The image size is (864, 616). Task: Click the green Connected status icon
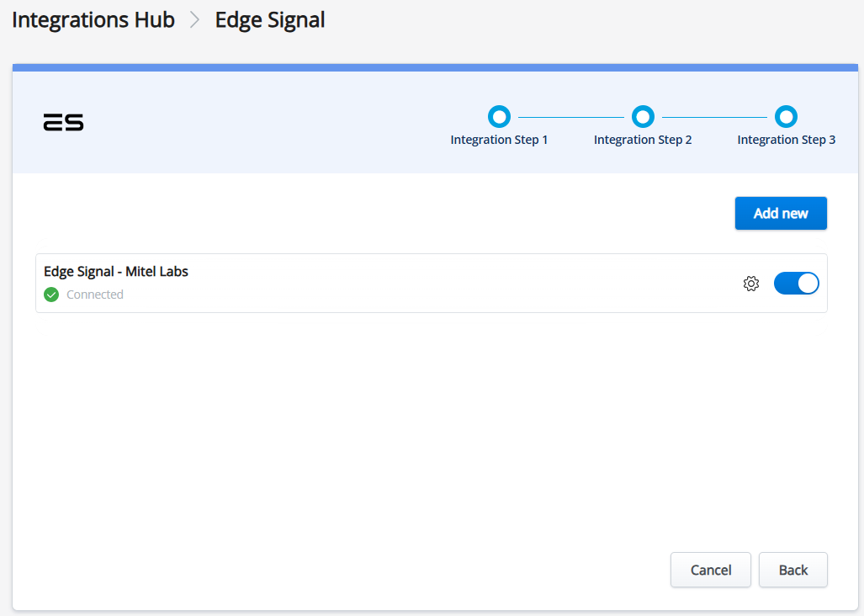click(50, 295)
